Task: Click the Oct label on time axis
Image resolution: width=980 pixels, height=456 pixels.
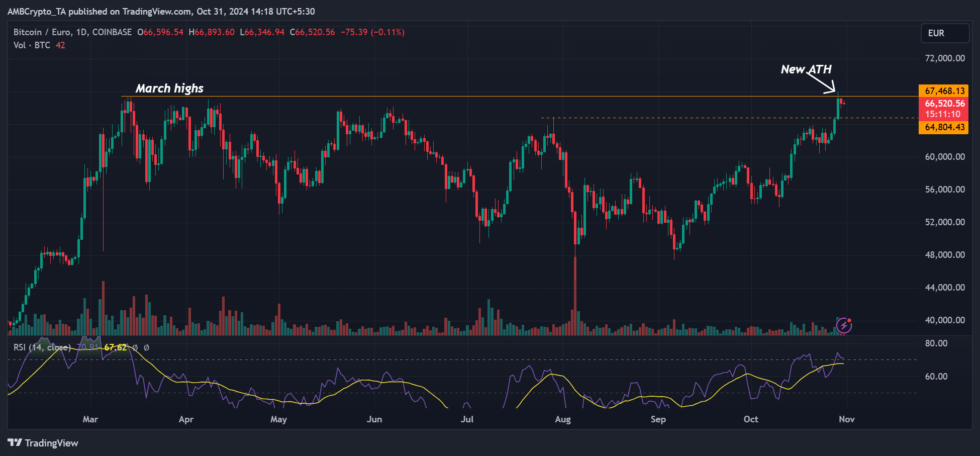Action: click(x=751, y=419)
